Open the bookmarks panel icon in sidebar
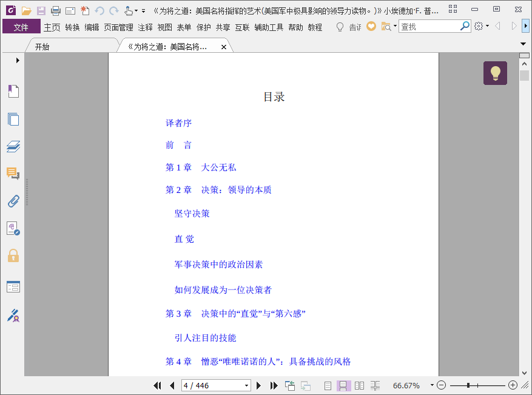 (13, 91)
